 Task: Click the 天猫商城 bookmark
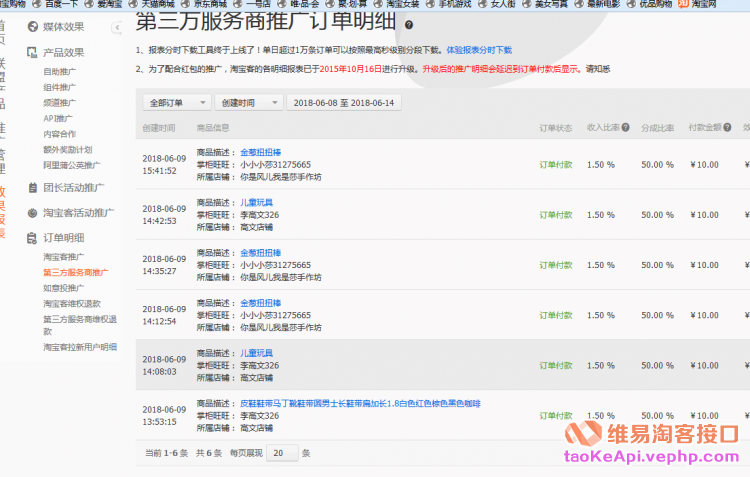coord(158,4)
